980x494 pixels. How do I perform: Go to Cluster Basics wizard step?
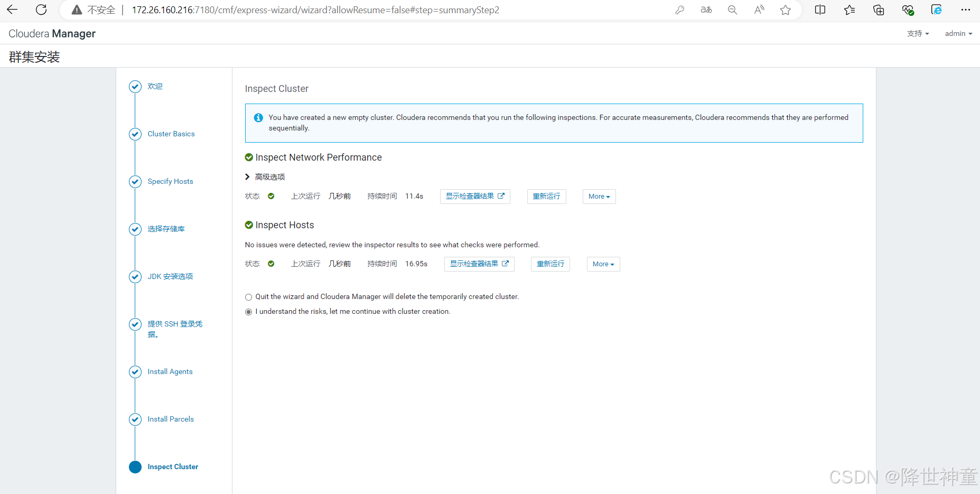[171, 134]
